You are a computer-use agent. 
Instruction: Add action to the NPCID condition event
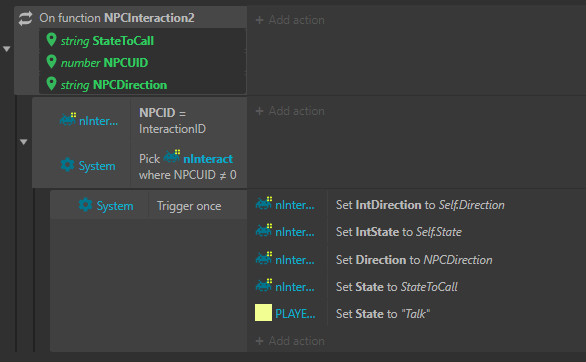(x=290, y=111)
